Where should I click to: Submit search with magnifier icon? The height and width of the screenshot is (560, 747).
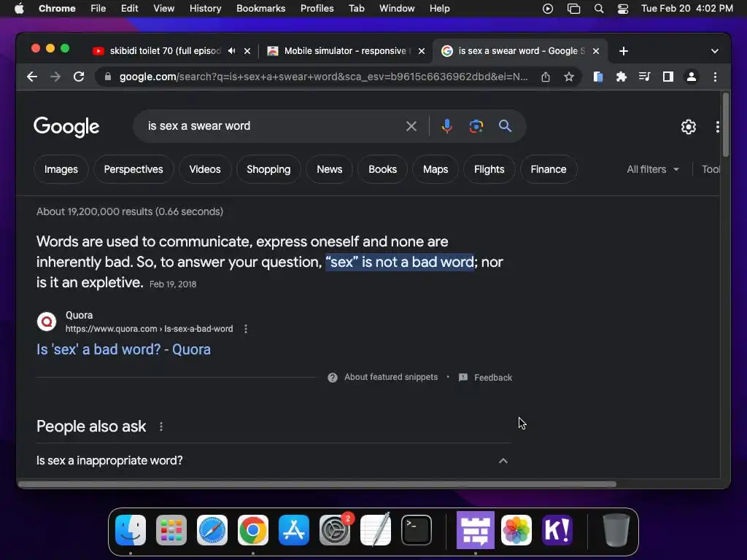pyautogui.click(x=505, y=126)
